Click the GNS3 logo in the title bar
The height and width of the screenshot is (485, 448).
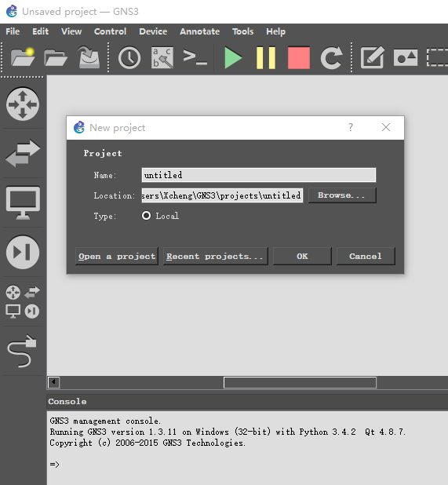[12, 12]
